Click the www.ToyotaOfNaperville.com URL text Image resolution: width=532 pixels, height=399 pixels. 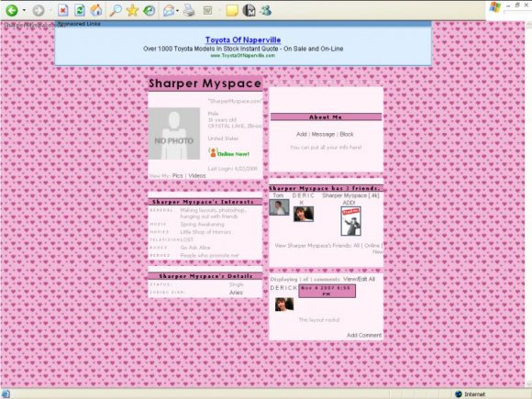[x=243, y=56]
